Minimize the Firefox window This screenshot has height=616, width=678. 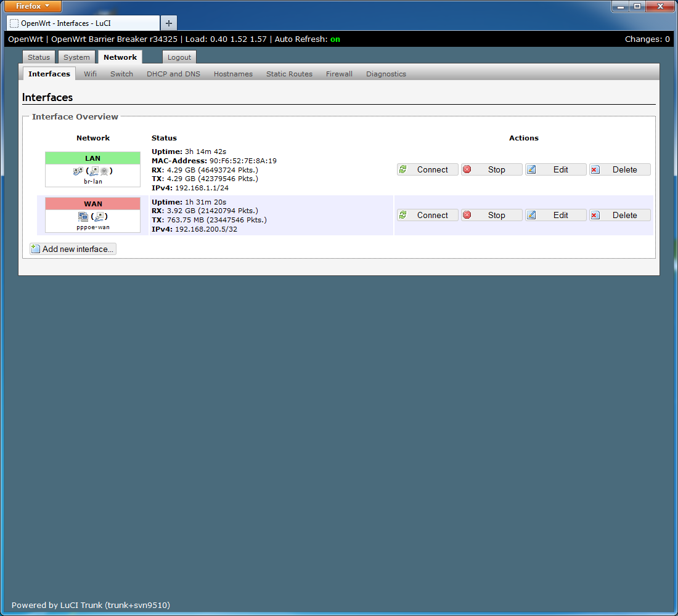(621, 6)
